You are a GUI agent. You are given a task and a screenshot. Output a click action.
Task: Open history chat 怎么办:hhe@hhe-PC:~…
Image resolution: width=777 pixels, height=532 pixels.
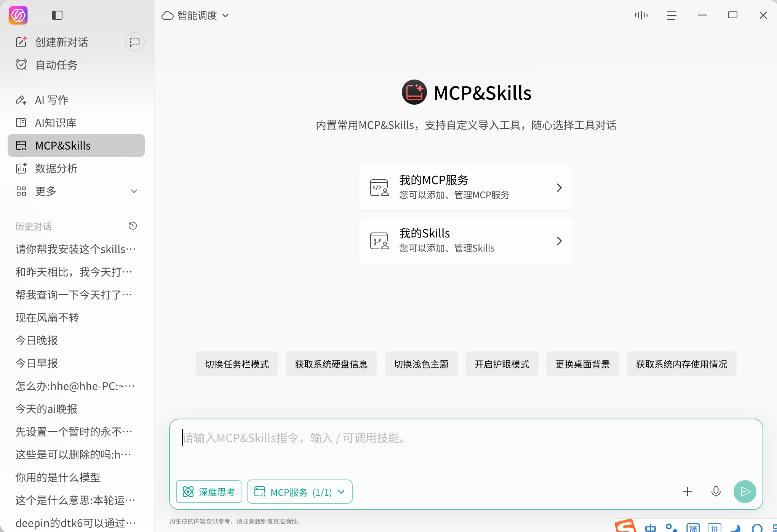[x=76, y=386]
